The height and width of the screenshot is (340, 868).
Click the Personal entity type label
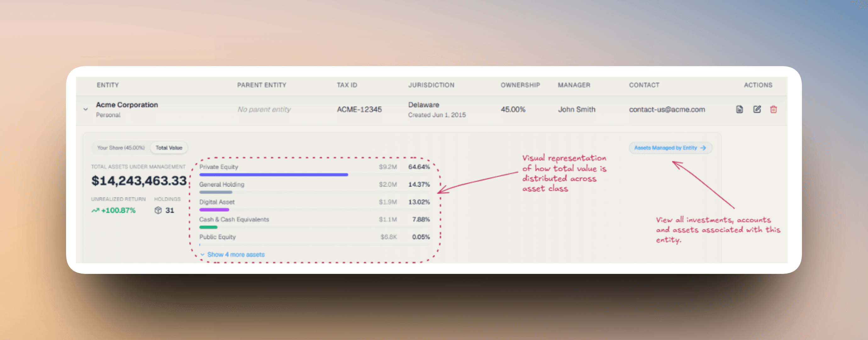[x=108, y=115]
